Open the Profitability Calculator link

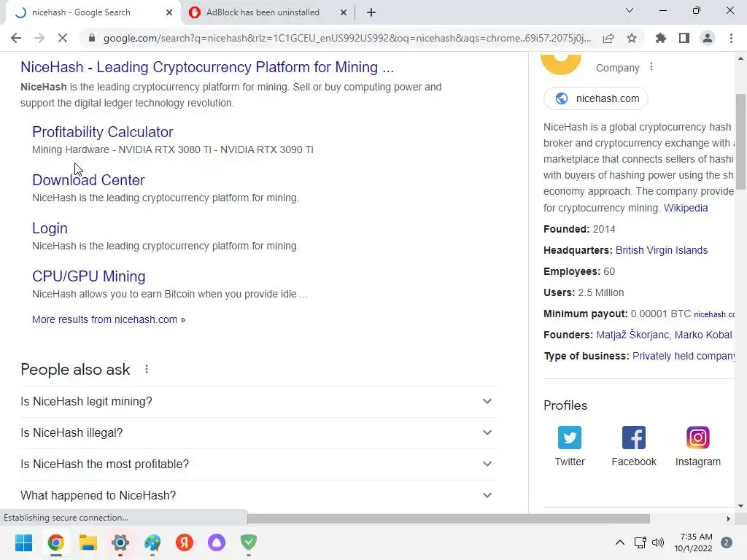[102, 132]
